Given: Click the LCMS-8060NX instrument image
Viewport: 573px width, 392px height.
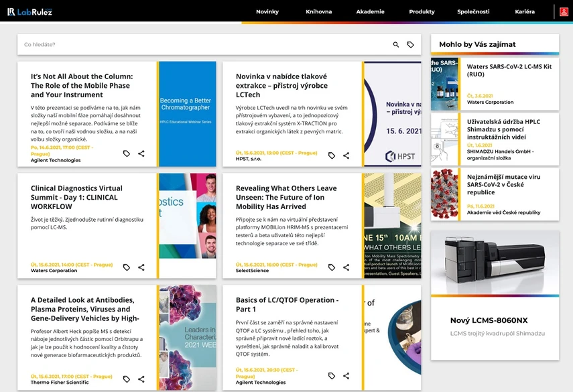Looking at the screenshot, I should [495, 262].
